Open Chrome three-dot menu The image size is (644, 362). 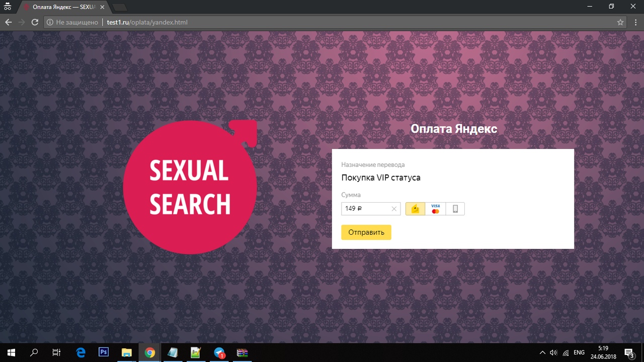pyautogui.click(x=634, y=22)
